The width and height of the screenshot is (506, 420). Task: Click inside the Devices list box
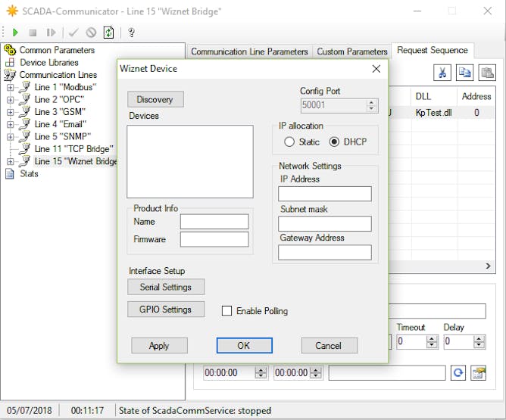coord(190,161)
